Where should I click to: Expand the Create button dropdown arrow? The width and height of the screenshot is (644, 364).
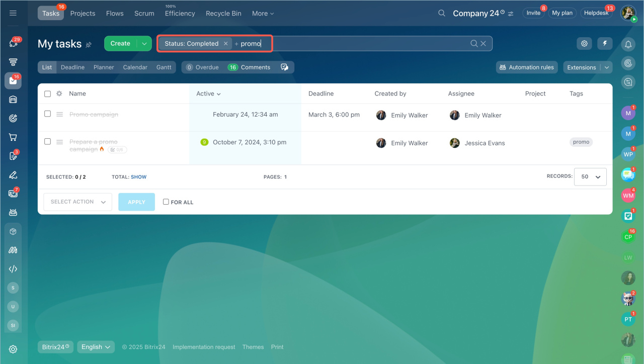tap(144, 44)
